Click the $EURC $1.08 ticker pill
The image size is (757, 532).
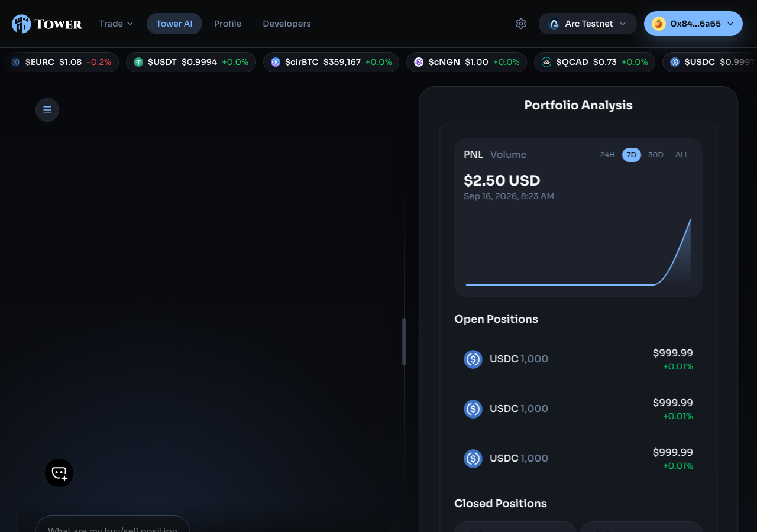point(62,62)
